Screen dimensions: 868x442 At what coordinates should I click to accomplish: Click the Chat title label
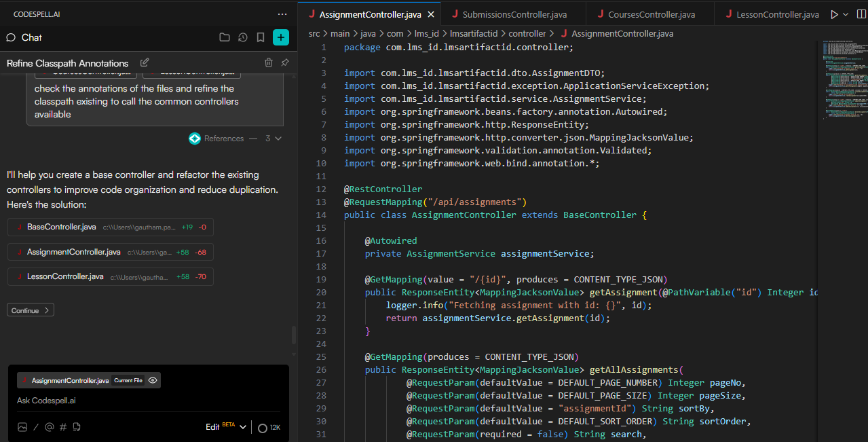[x=32, y=37]
